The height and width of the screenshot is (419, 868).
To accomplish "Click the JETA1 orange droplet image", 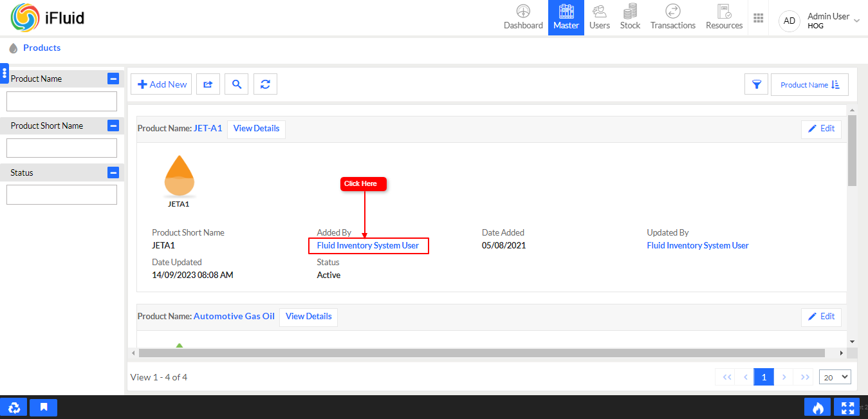I will (180, 175).
